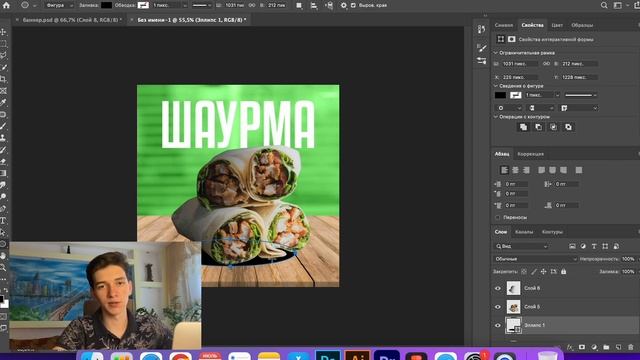
Task: Open stroke line style dropdown in options bar
Action: pyautogui.click(x=202, y=5)
